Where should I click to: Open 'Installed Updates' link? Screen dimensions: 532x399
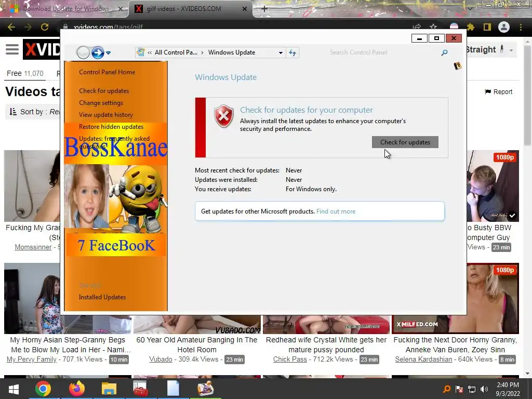[102, 297]
